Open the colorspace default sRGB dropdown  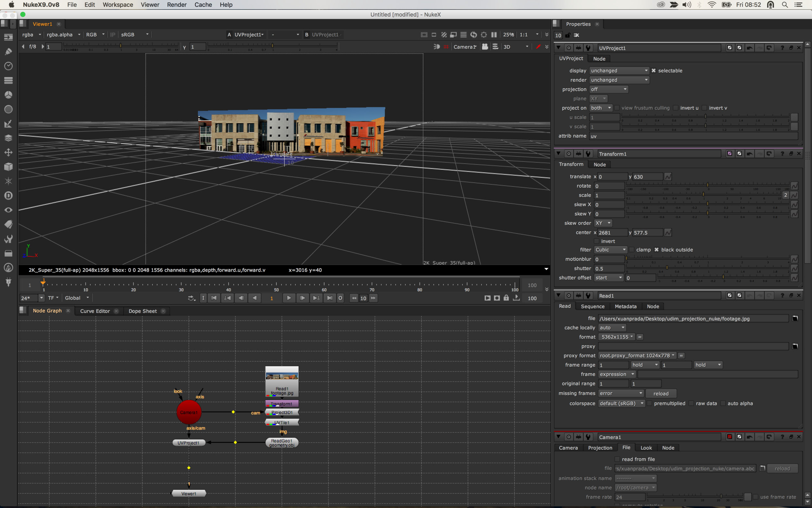(622, 403)
